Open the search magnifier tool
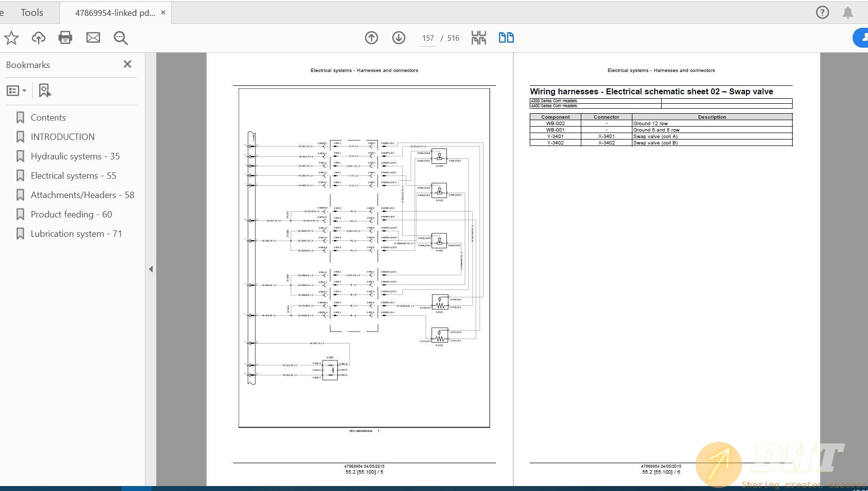 pyautogui.click(x=121, y=38)
